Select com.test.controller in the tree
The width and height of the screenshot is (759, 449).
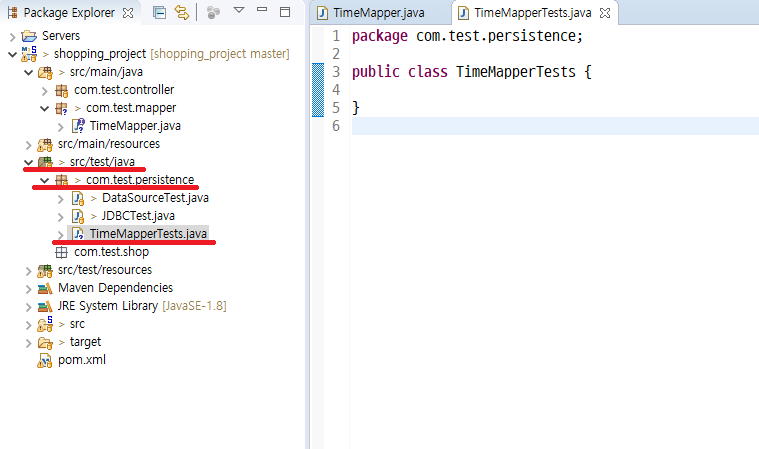pyautogui.click(x=124, y=90)
